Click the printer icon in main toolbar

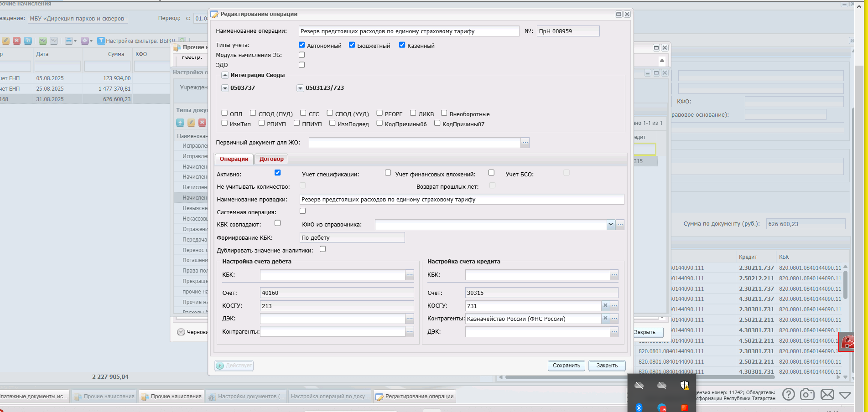coord(68,41)
